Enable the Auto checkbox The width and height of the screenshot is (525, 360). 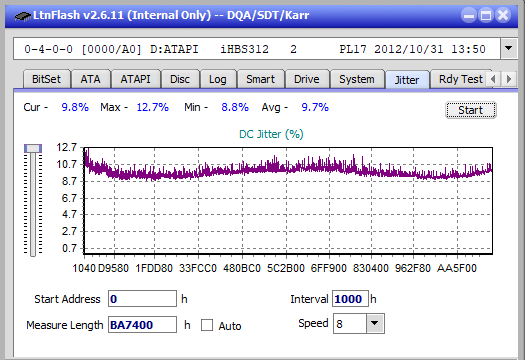pos(207,325)
